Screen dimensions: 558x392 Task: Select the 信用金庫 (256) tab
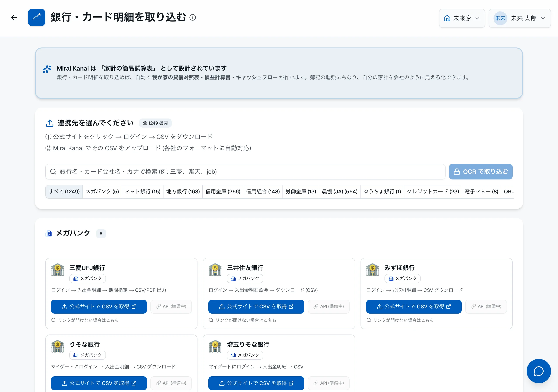click(x=223, y=192)
